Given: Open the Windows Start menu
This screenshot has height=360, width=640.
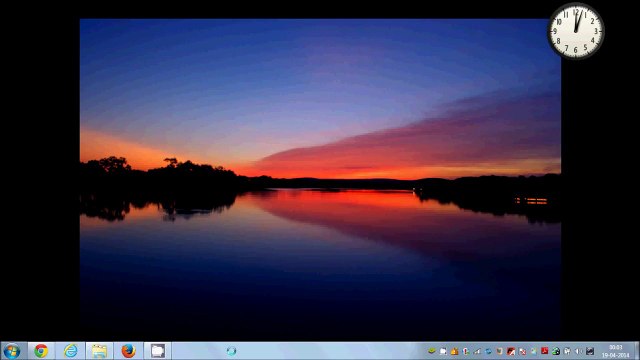Looking at the screenshot, I should pos(11,351).
